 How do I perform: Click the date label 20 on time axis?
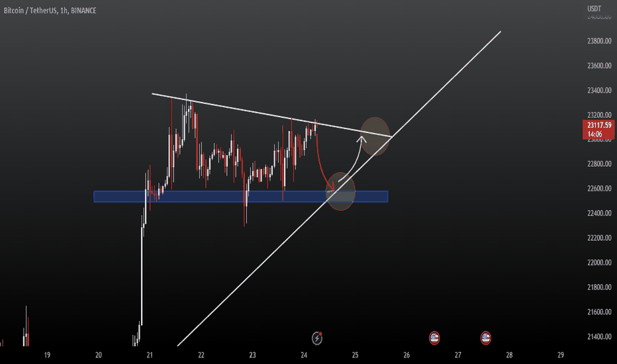pyautogui.click(x=99, y=355)
